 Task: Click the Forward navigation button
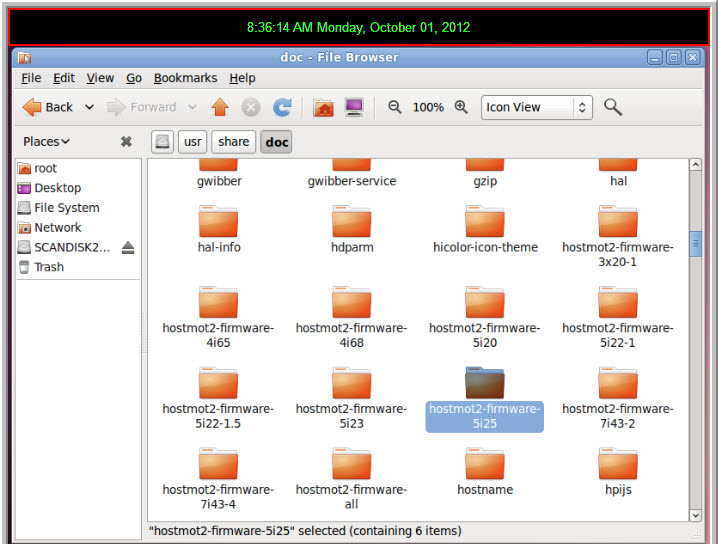pyautogui.click(x=141, y=107)
